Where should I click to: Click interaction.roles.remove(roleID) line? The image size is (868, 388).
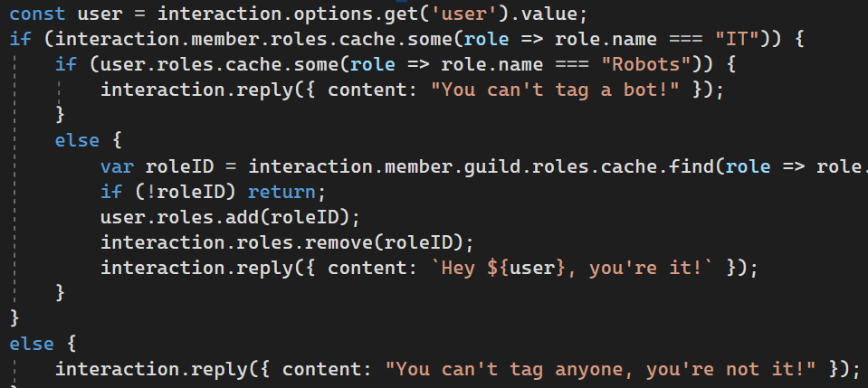click(287, 242)
